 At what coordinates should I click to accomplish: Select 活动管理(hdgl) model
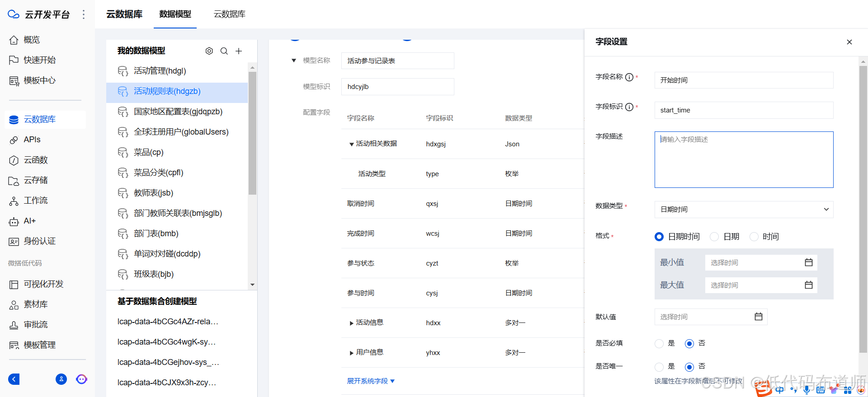[x=177, y=71]
